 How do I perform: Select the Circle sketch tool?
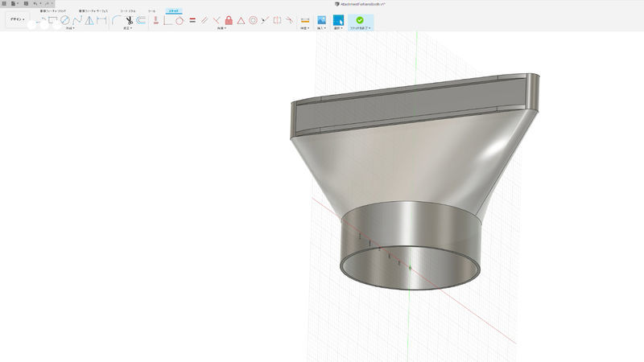pyautogui.click(x=64, y=20)
